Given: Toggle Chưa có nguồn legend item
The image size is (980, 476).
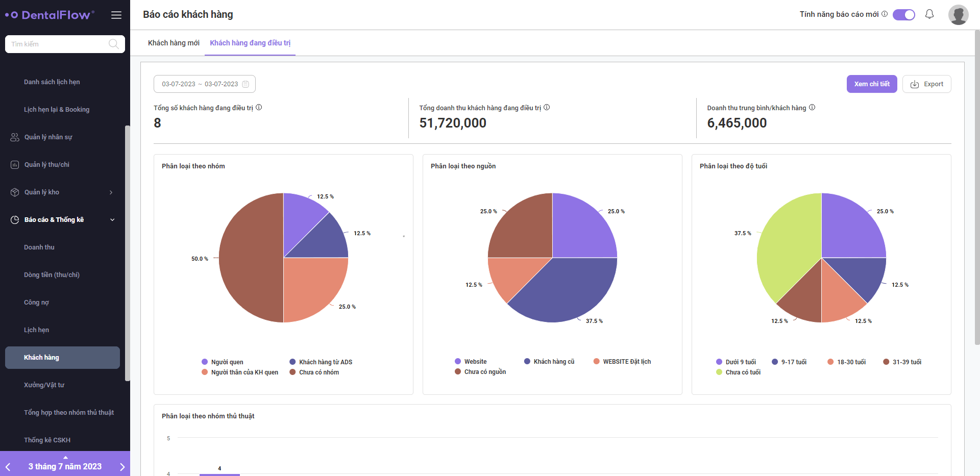Looking at the screenshot, I should click(x=480, y=372).
